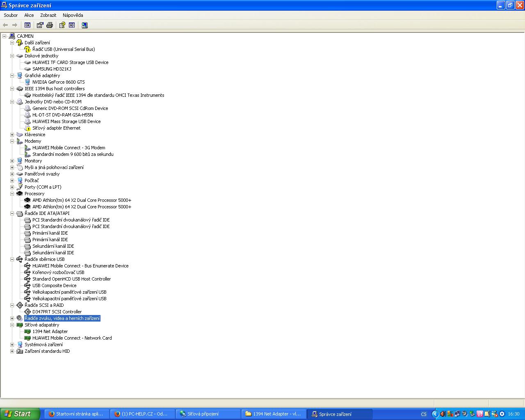The image size is (525, 420).
Task: Select the Paměťové svazky label
Action: (42, 174)
